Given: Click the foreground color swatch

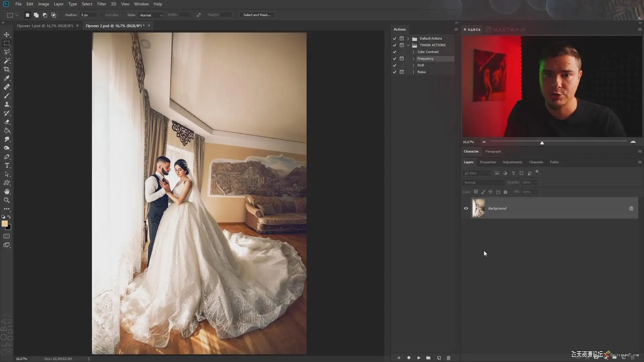Looking at the screenshot, I should [4, 224].
